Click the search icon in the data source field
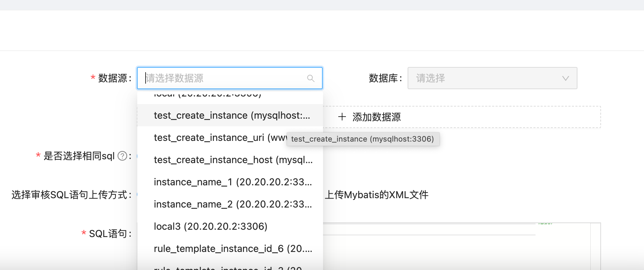Image resolution: width=644 pixels, height=270 pixels. [311, 78]
